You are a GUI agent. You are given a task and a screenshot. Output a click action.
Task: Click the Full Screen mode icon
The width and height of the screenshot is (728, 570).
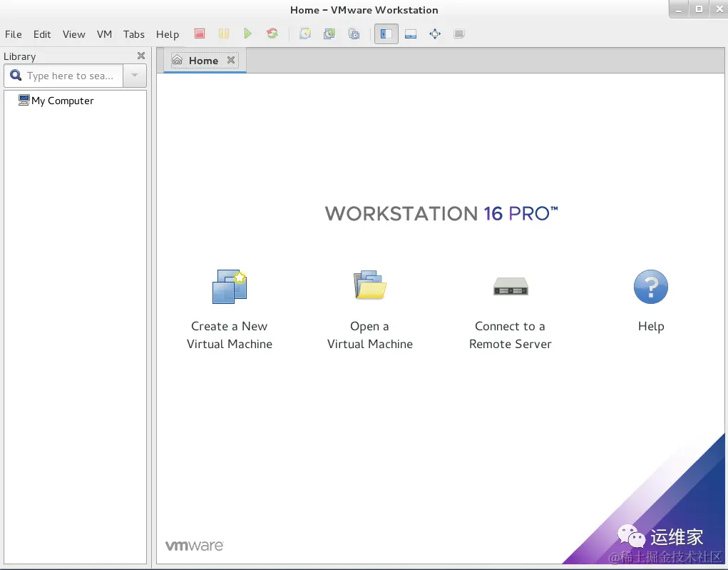tap(435, 34)
